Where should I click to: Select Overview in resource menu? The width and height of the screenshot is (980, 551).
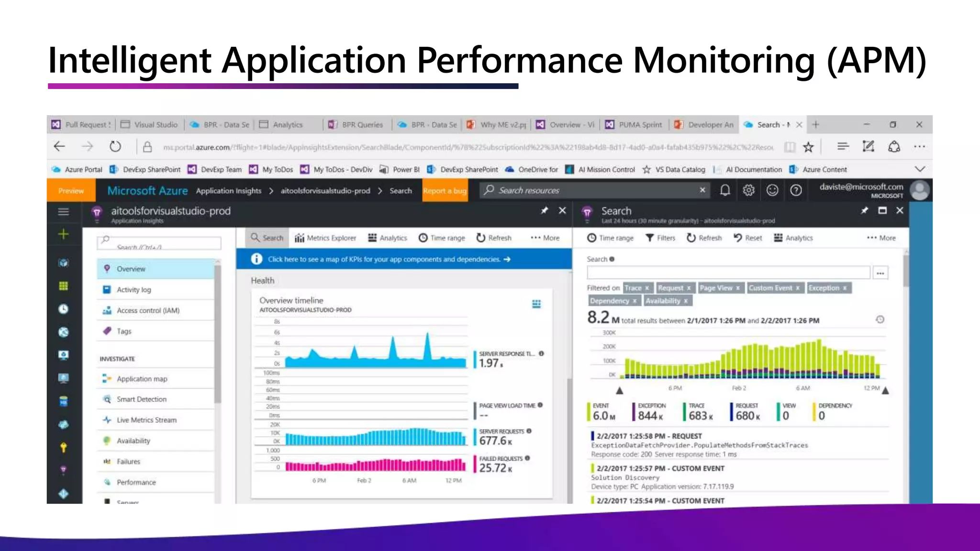(x=156, y=269)
